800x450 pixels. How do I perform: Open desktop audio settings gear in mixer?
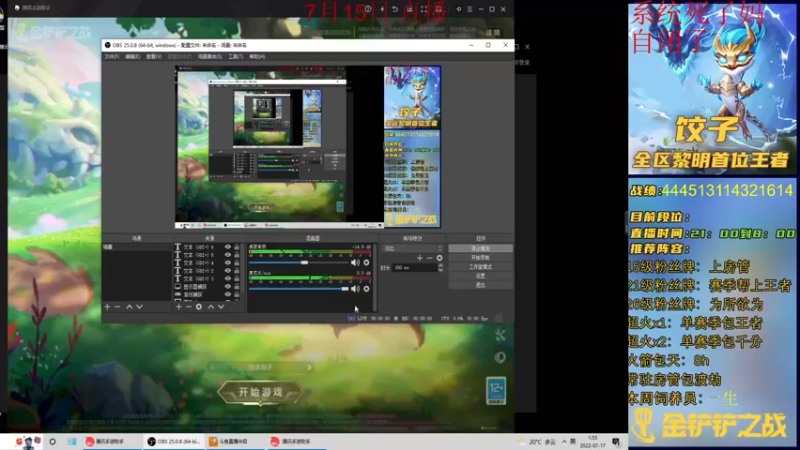[366, 262]
